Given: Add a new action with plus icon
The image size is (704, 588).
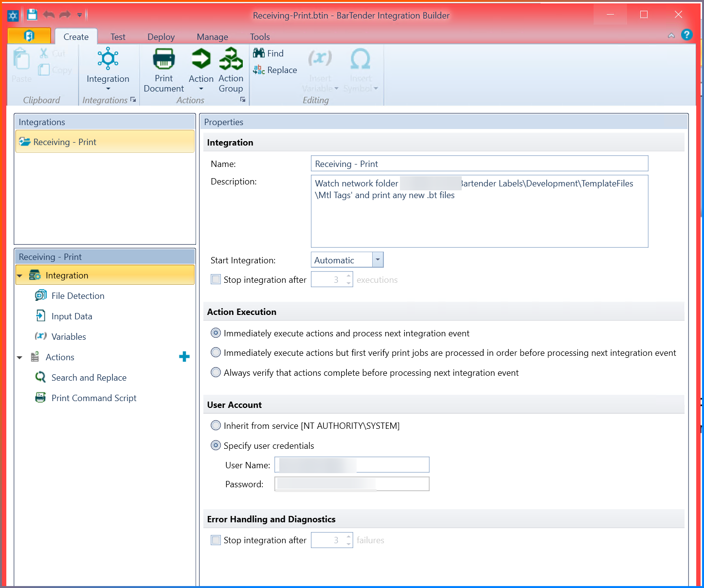Looking at the screenshot, I should 184,357.
